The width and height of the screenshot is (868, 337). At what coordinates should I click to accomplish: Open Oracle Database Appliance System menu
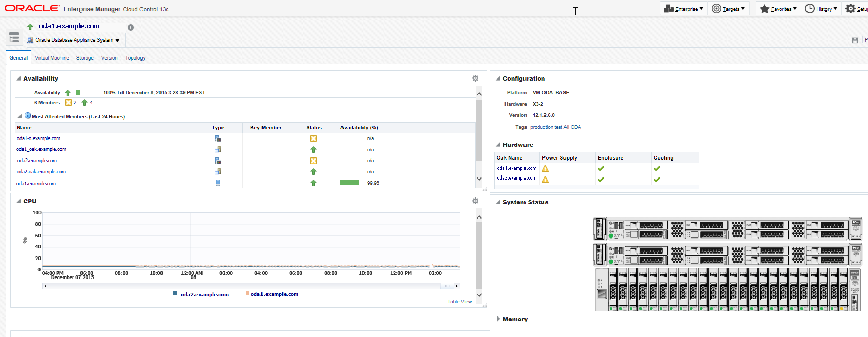tap(73, 40)
